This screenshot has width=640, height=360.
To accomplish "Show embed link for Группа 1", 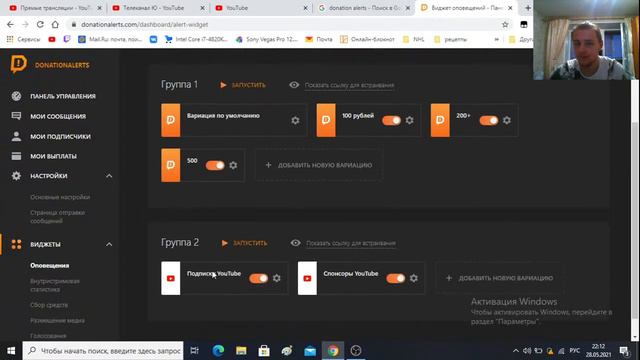I will point(349,85).
